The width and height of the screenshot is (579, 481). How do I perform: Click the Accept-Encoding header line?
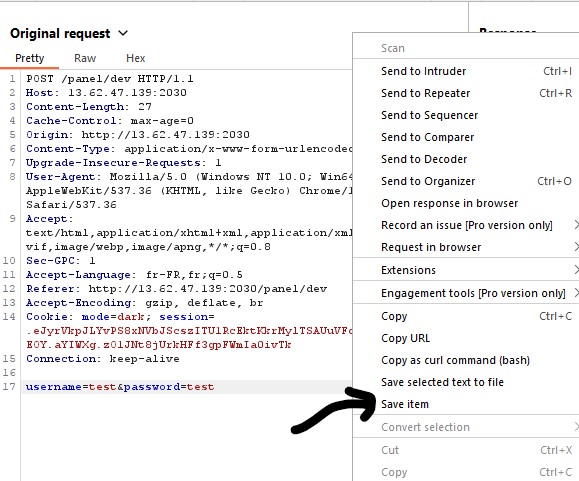[x=145, y=303]
